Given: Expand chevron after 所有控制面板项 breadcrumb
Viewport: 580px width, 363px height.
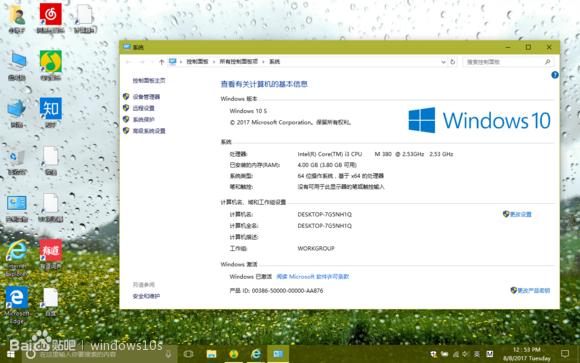Looking at the screenshot, I should pyautogui.click(x=263, y=62).
